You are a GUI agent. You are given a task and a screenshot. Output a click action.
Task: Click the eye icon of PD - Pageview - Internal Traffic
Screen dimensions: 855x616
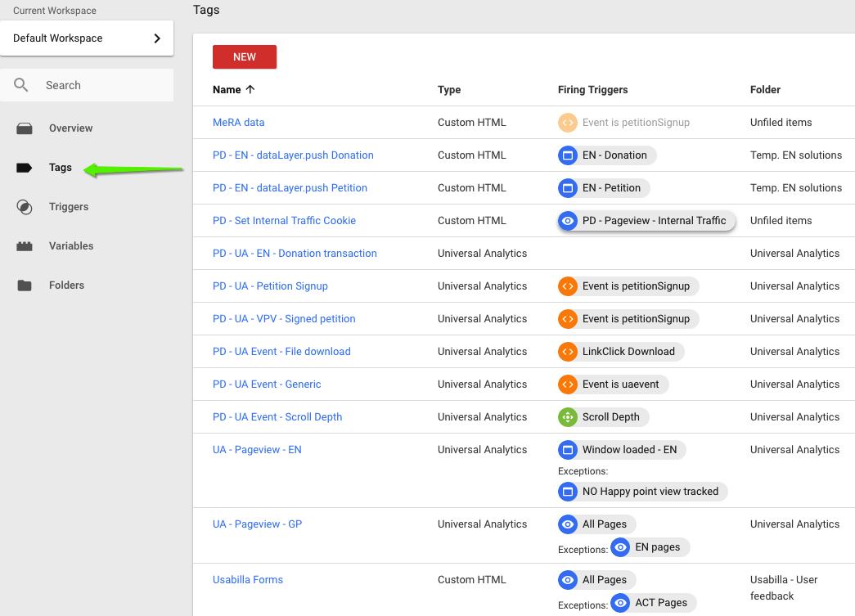[x=568, y=221]
